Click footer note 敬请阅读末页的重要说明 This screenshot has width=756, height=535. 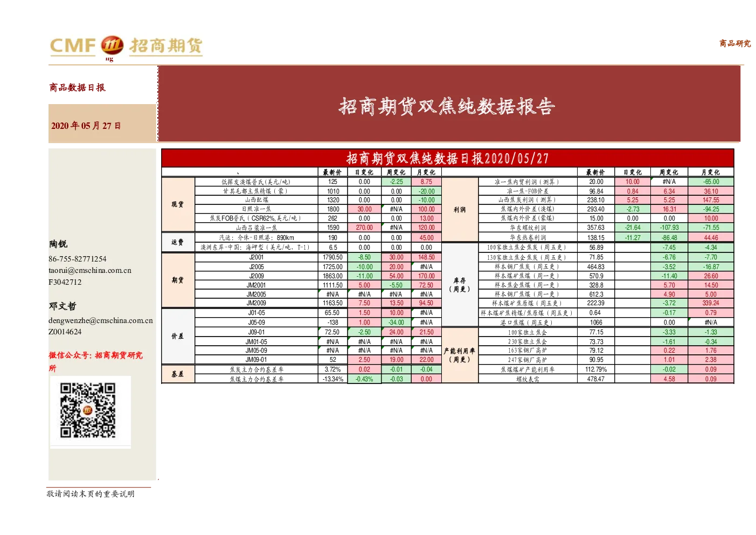tap(91, 493)
